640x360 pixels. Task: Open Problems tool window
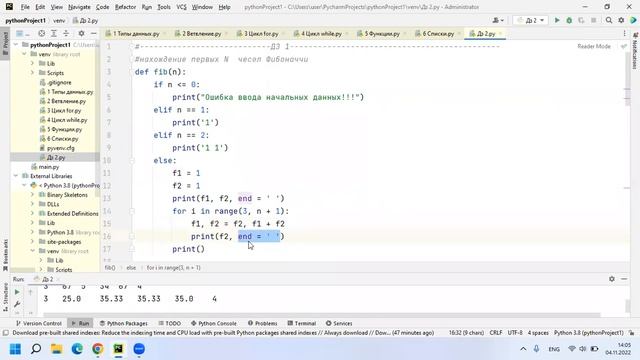[x=262, y=323]
